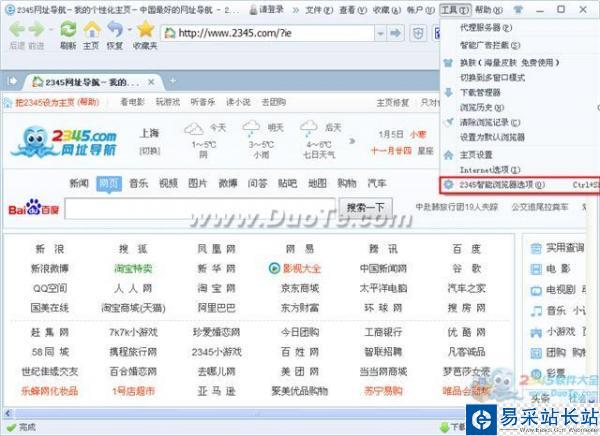The height and width of the screenshot is (436, 600).
Task: Open the 收藏 menu
Action: click(387, 10)
